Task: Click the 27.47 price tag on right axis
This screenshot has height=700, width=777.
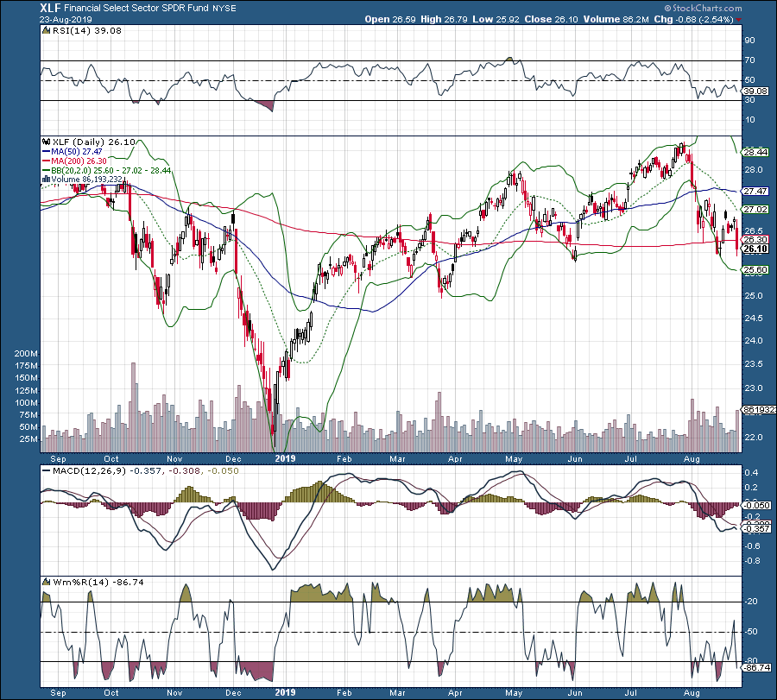Action: tap(755, 192)
